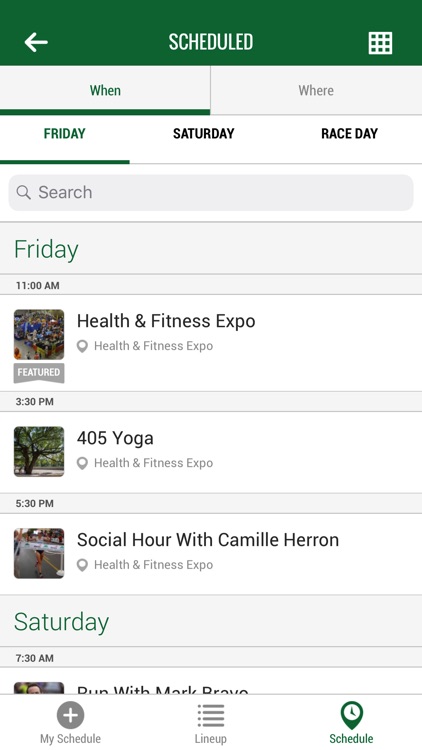The image size is (422, 750).
Task: Open My Schedule plus icon
Action: 70,715
